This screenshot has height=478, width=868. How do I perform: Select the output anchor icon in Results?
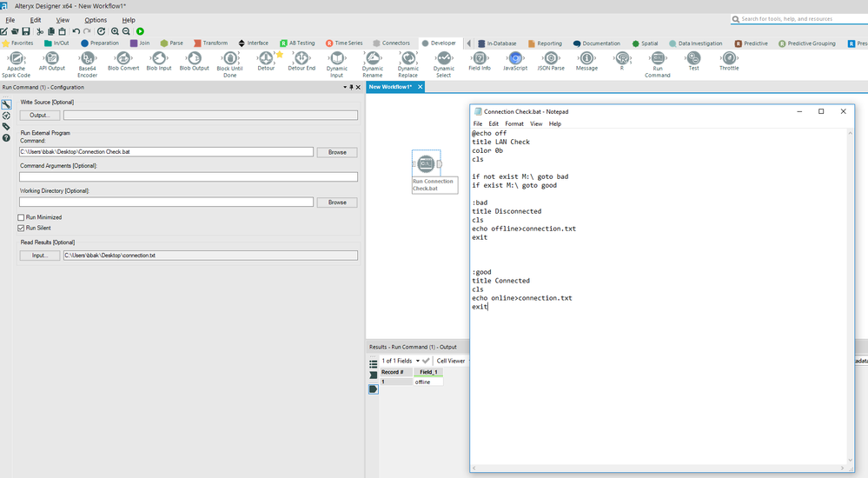click(x=373, y=389)
